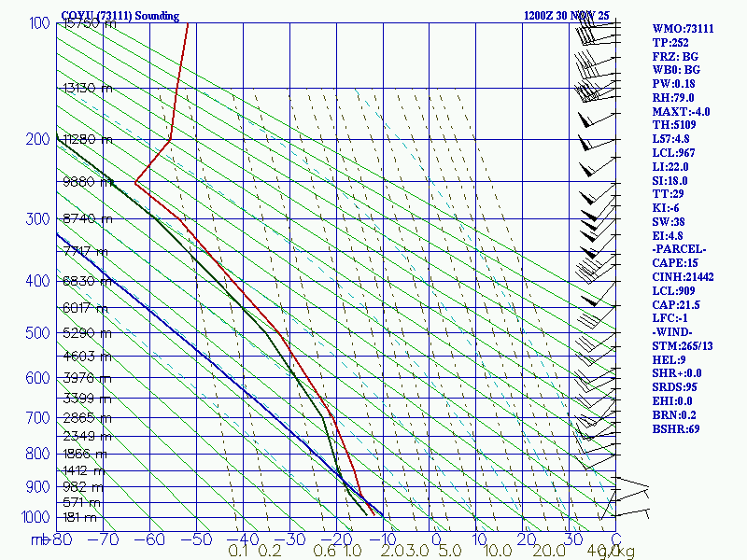The height and width of the screenshot is (560, 747).
Task: Click the '181 m' height label
Action: click(x=79, y=517)
